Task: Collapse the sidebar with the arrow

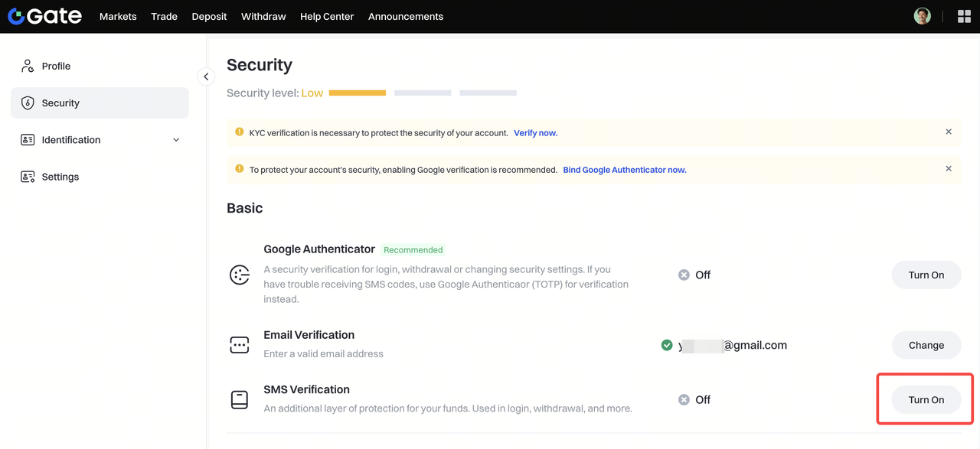Action: (206, 76)
